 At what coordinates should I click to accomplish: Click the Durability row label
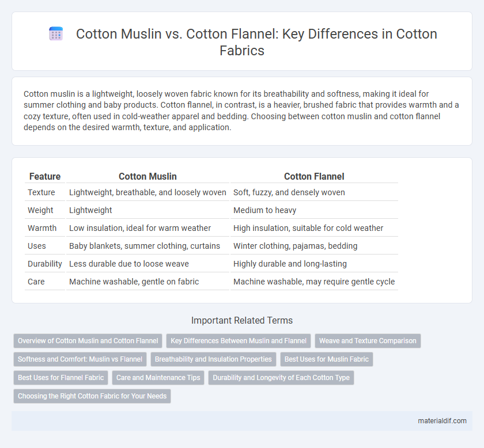click(45, 264)
